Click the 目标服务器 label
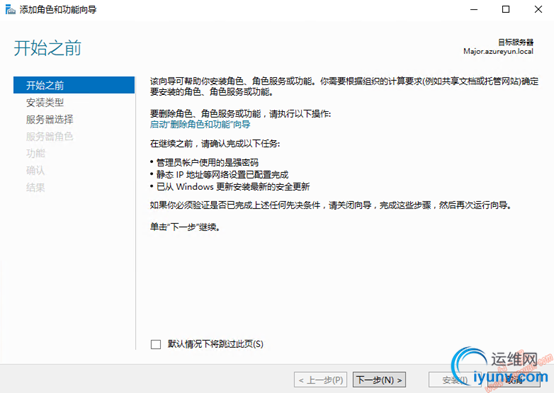 coord(516,42)
